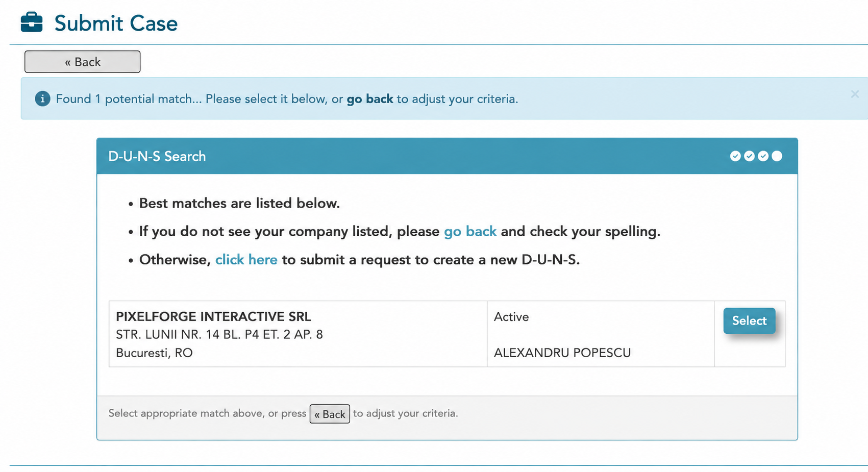This screenshot has height=472, width=868.
Task: Click the second completed step checkmark
Action: 749,156
